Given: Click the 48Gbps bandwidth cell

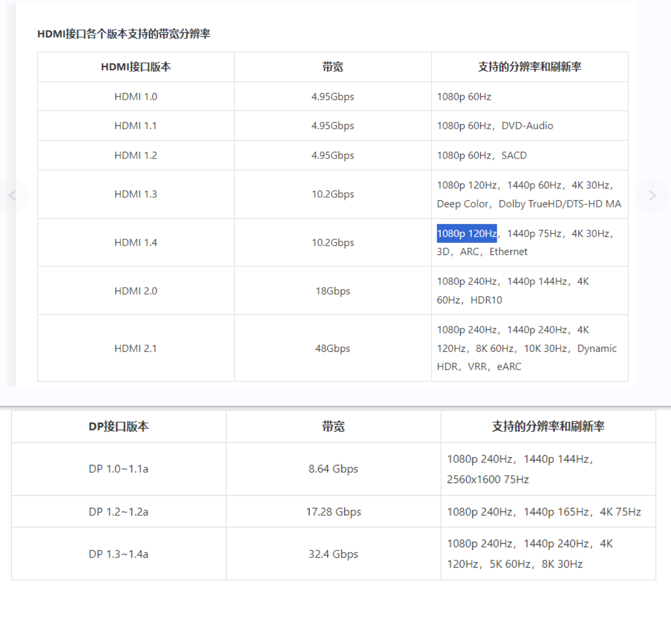Looking at the screenshot, I should 333,348.
